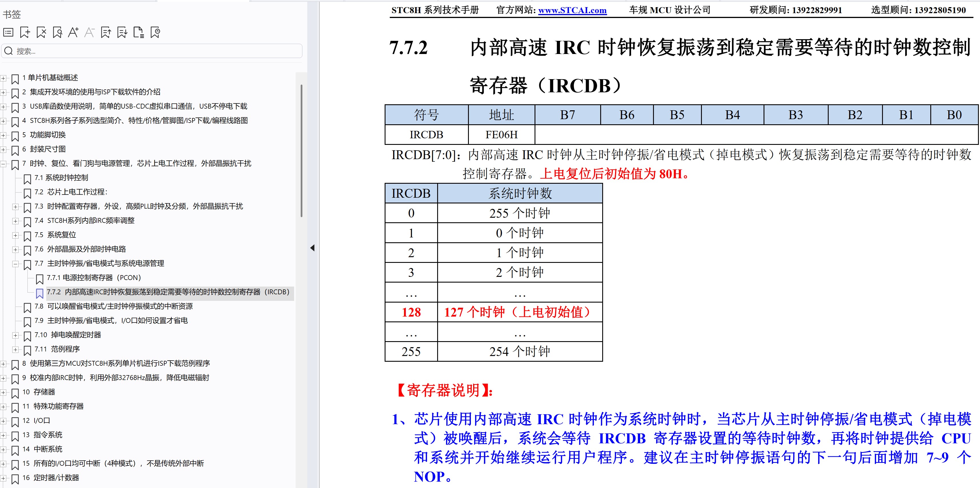Click the FE06H address cell

tap(501, 134)
